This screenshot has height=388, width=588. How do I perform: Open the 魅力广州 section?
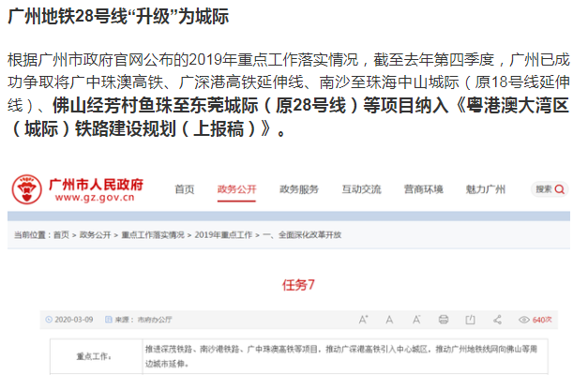pyautogui.click(x=485, y=189)
